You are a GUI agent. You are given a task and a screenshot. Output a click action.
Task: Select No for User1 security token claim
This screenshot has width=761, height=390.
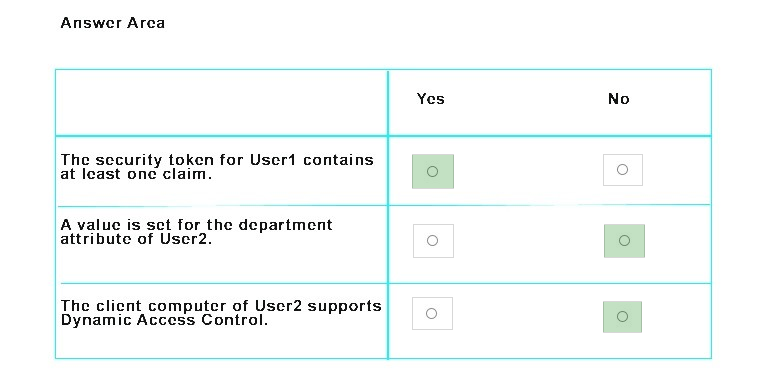tap(623, 170)
